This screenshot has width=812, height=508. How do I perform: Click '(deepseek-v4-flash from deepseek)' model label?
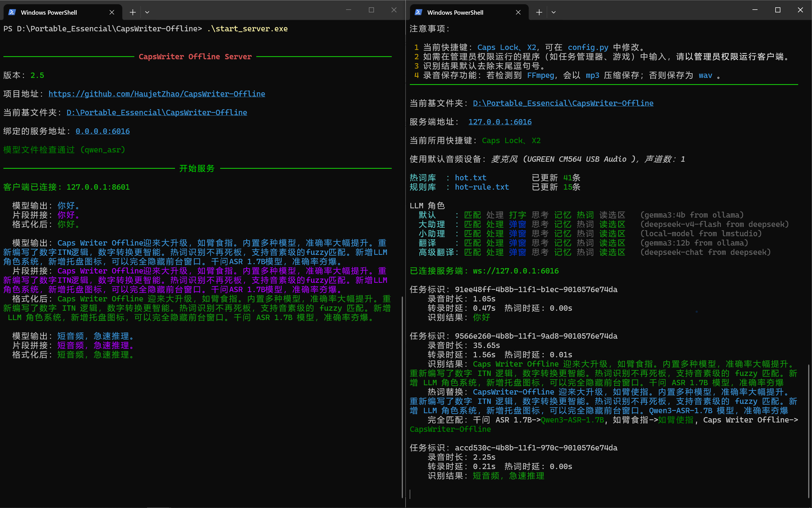pyautogui.click(x=715, y=224)
